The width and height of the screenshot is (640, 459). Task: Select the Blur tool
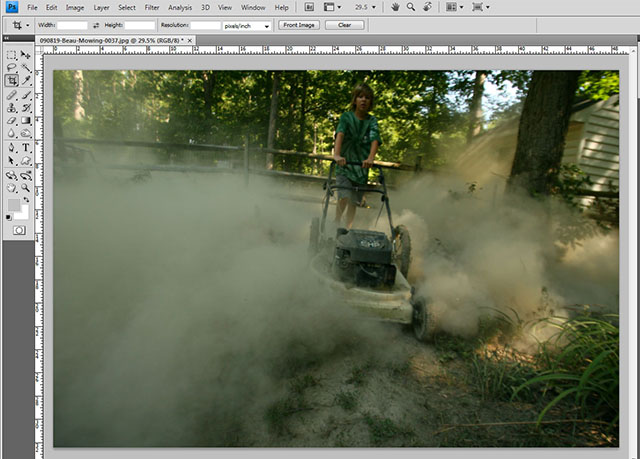[x=11, y=133]
